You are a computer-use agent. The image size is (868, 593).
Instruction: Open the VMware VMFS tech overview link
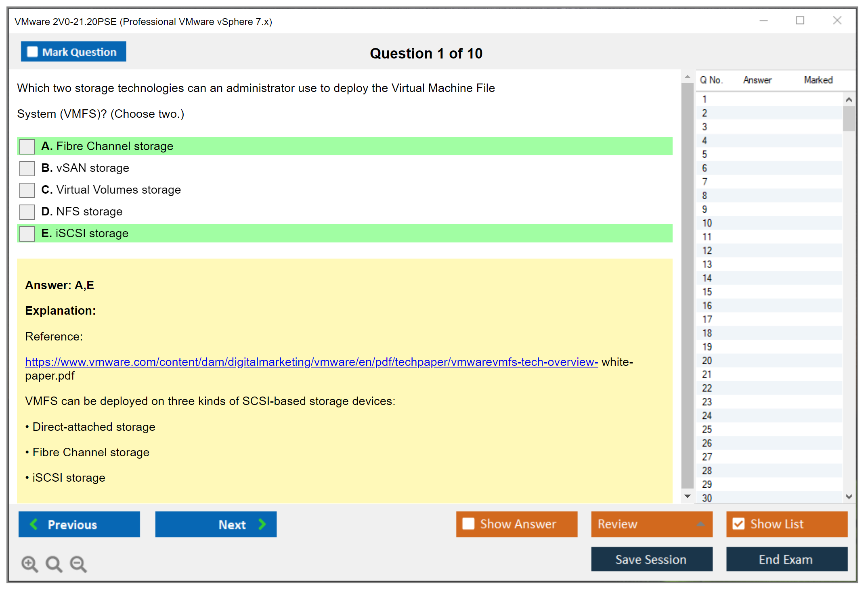tap(311, 362)
